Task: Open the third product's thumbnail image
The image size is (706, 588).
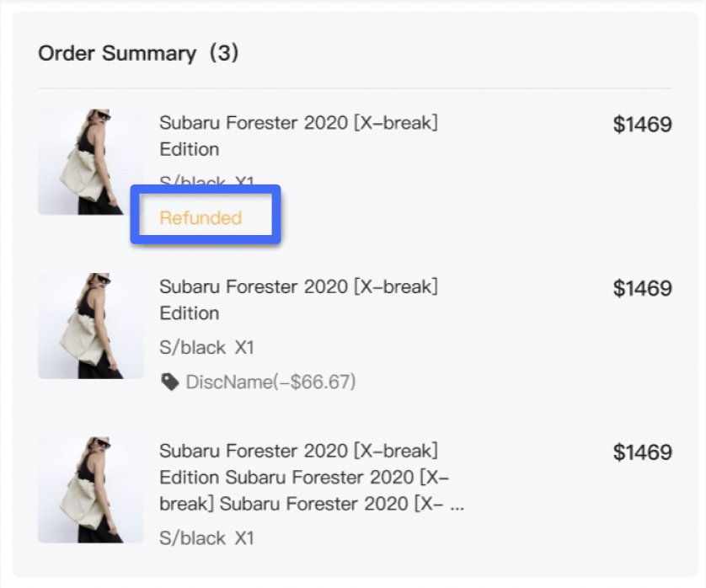Action: point(90,489)
